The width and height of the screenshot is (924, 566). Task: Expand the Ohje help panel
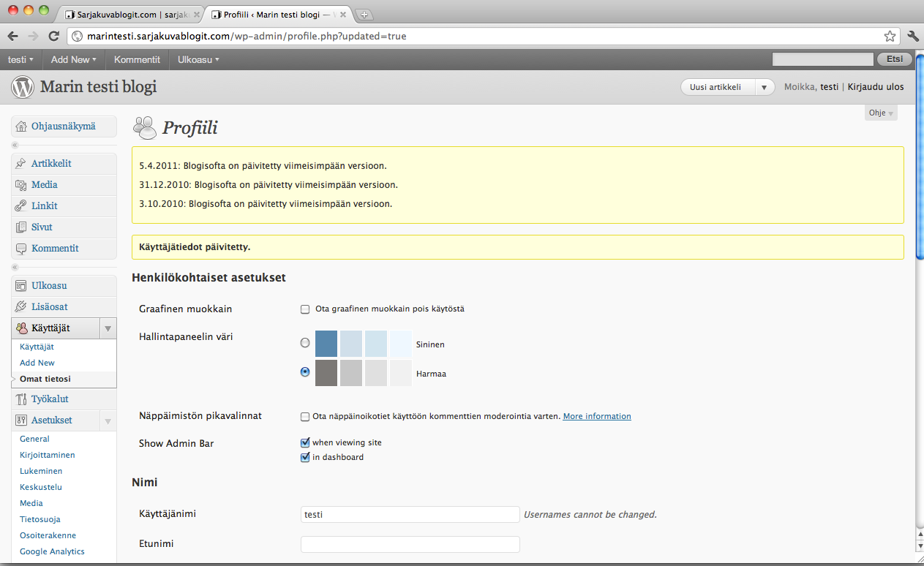tap(881, 113)
